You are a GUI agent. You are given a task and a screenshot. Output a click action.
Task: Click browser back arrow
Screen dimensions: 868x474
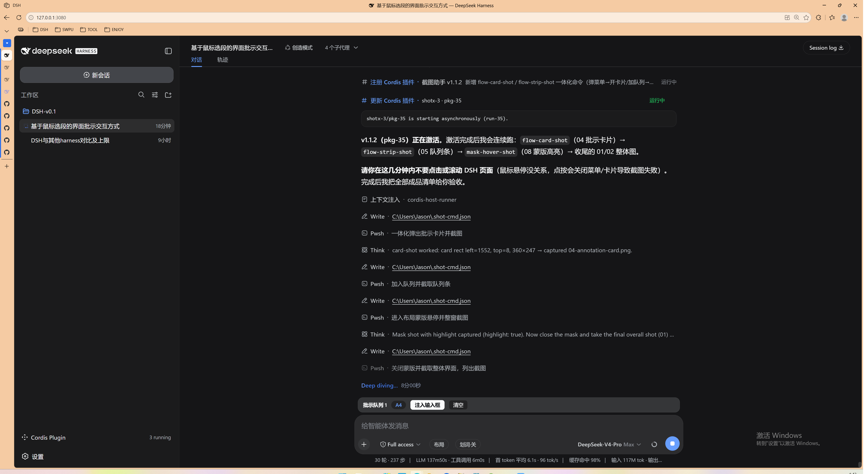point(7,18)
